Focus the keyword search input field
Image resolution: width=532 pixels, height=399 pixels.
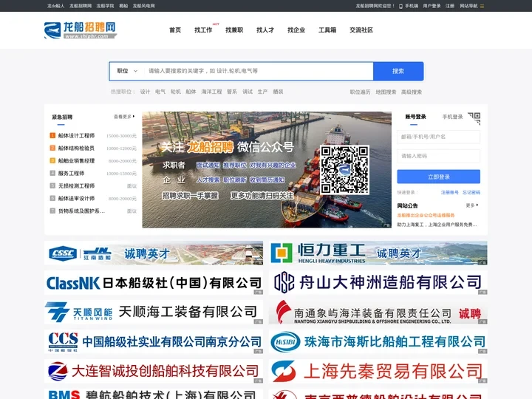pyautogui.click(x=259, y=71)
